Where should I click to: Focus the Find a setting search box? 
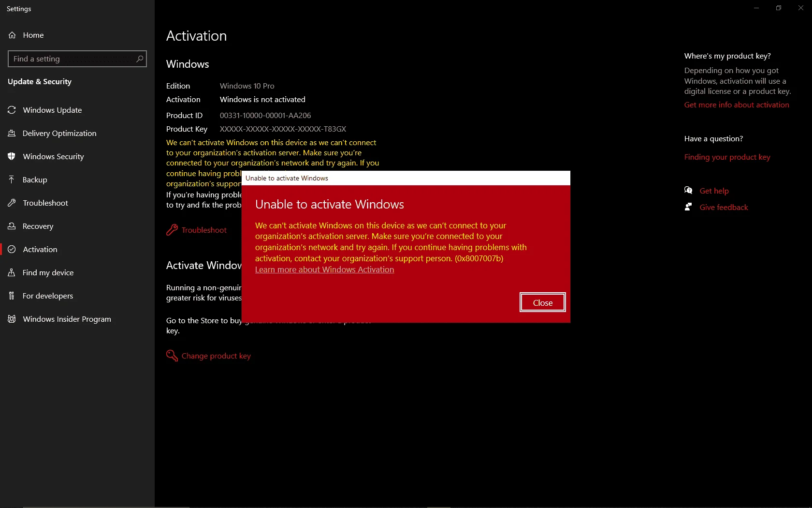point(77,59)
